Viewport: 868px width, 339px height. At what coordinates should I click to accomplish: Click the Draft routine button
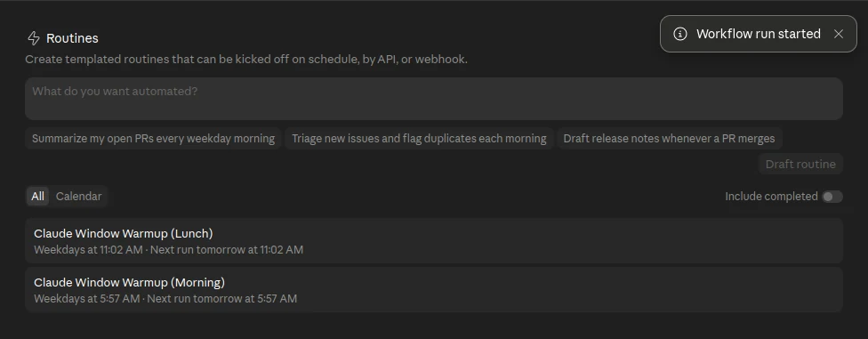[800, 164]
